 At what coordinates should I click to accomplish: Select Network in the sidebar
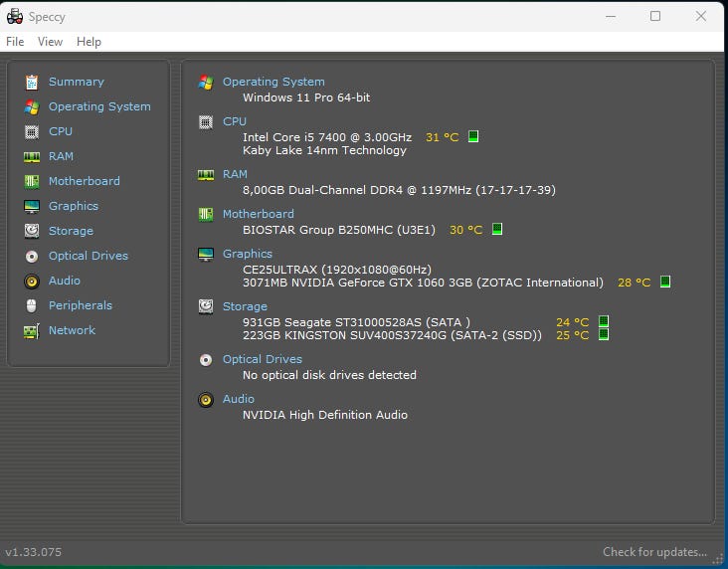pyautogui.click(x=72, y=330)
